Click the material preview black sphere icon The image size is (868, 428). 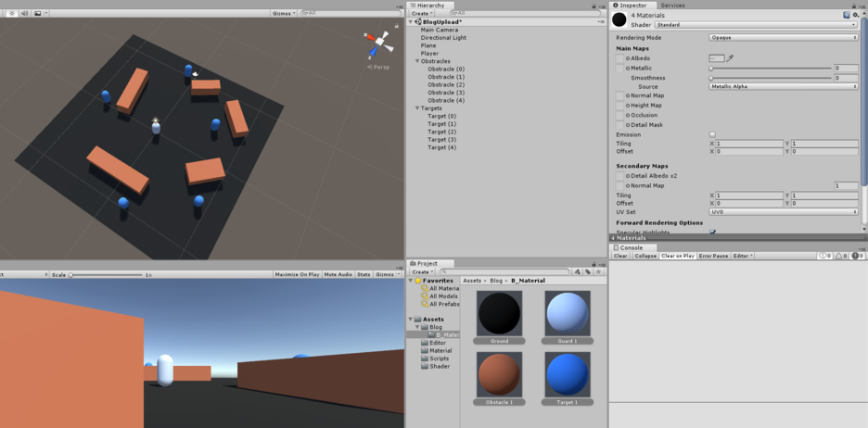tap(619, 19)
